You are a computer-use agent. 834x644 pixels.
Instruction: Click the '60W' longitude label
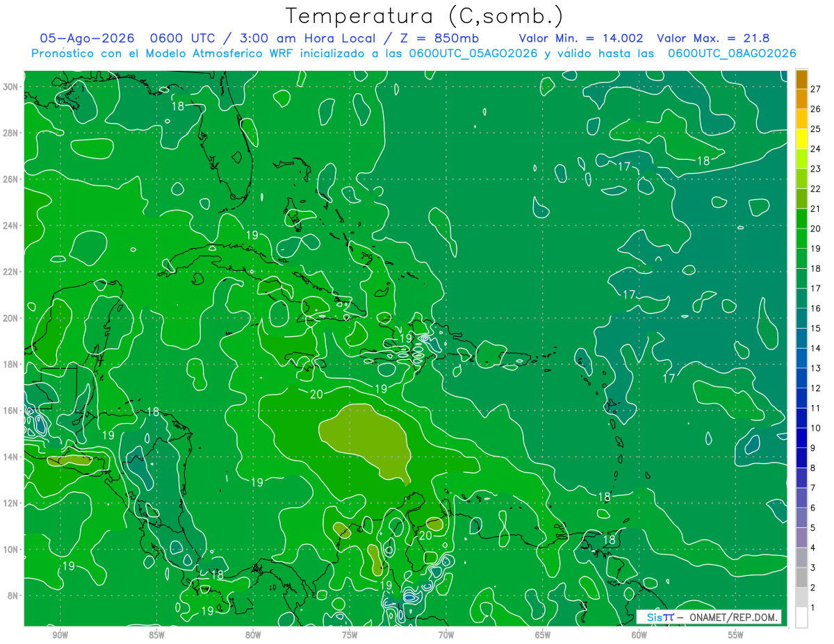pos(639,635)
